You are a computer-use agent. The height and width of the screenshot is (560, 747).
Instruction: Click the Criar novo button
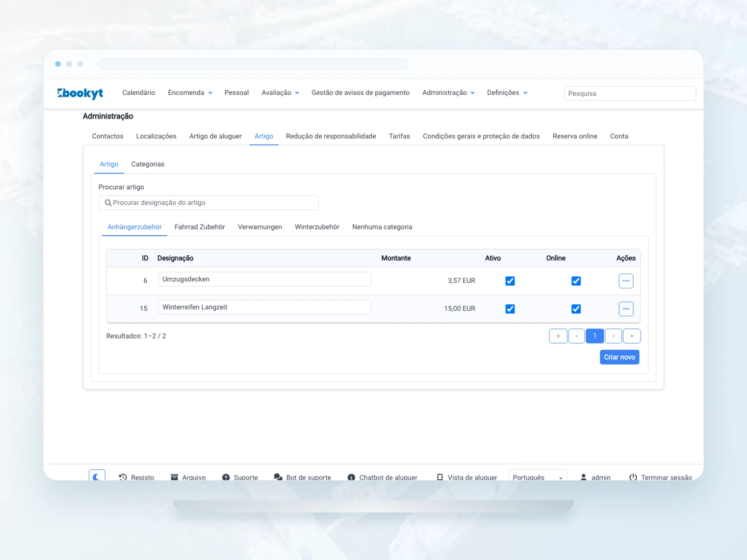click(620, 357)
